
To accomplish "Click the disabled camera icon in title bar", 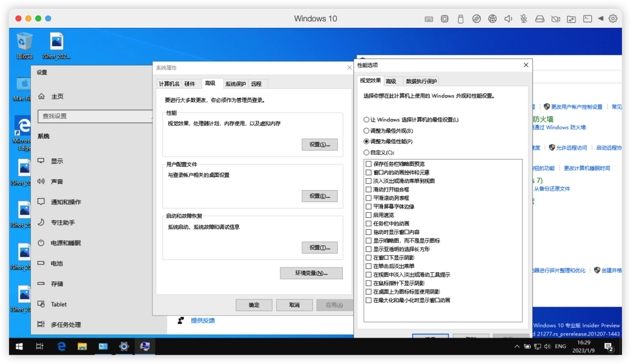I will click(x=556, y=19).
